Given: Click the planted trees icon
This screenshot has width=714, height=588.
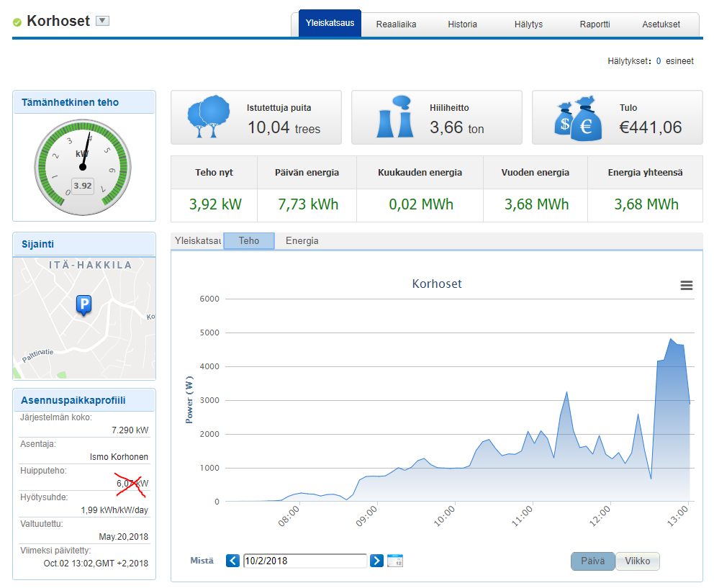Looking at the screenshot, I should 208,117.
